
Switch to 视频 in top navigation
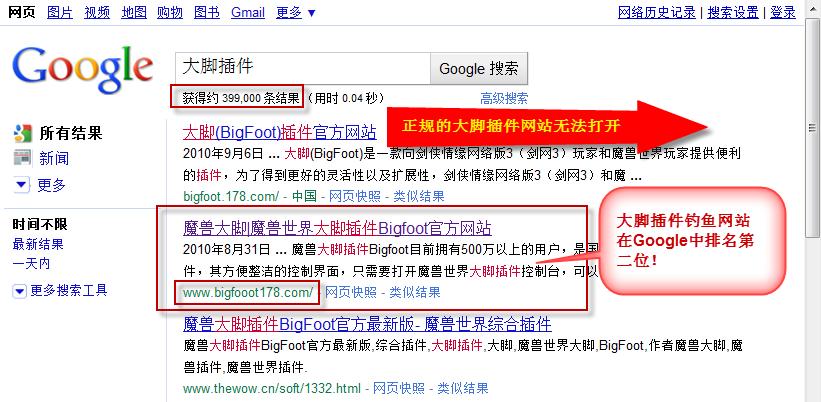(97, 12)
